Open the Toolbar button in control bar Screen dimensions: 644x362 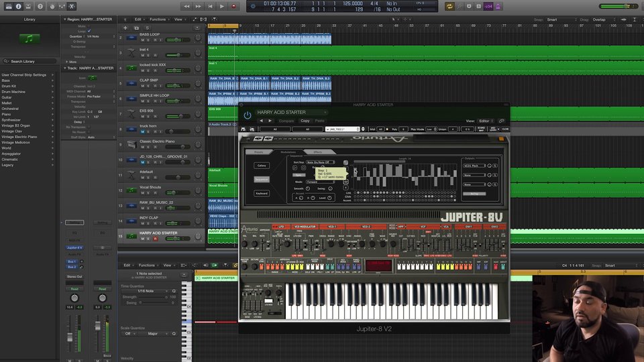(28, 6)
